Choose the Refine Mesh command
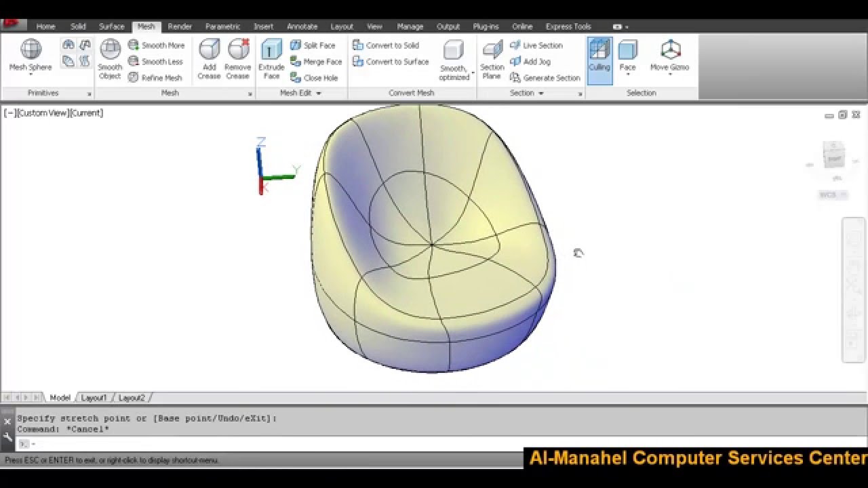 click(155, 78)
